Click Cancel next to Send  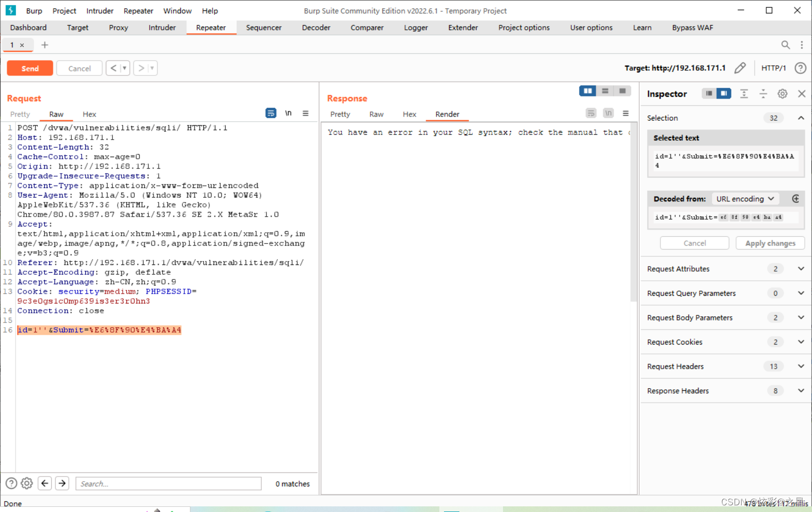80,68
